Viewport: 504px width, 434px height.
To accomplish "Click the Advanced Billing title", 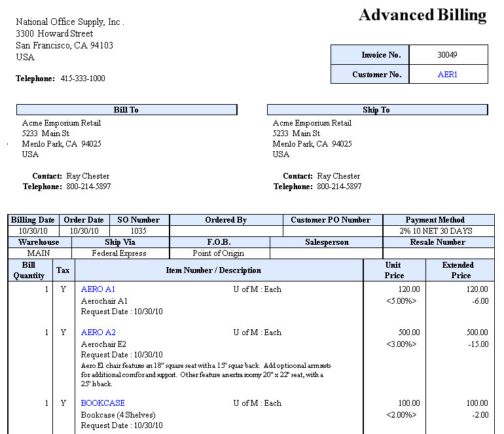I will 422,15.
